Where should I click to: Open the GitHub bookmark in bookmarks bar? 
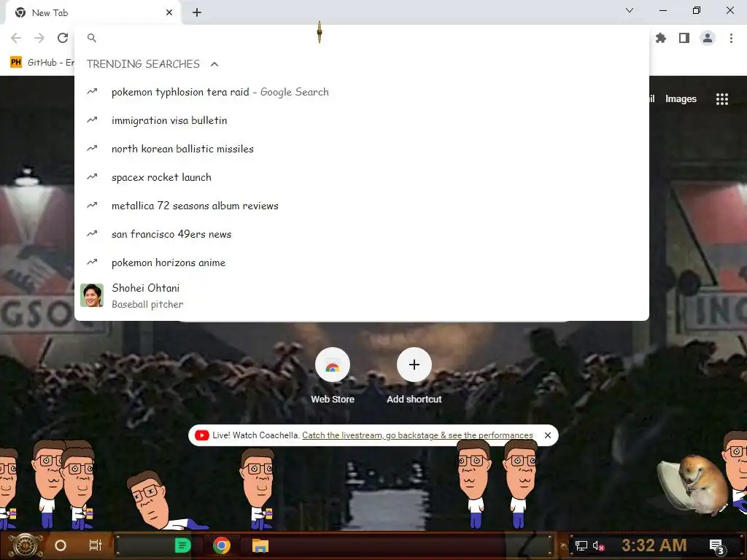(42, 63)
